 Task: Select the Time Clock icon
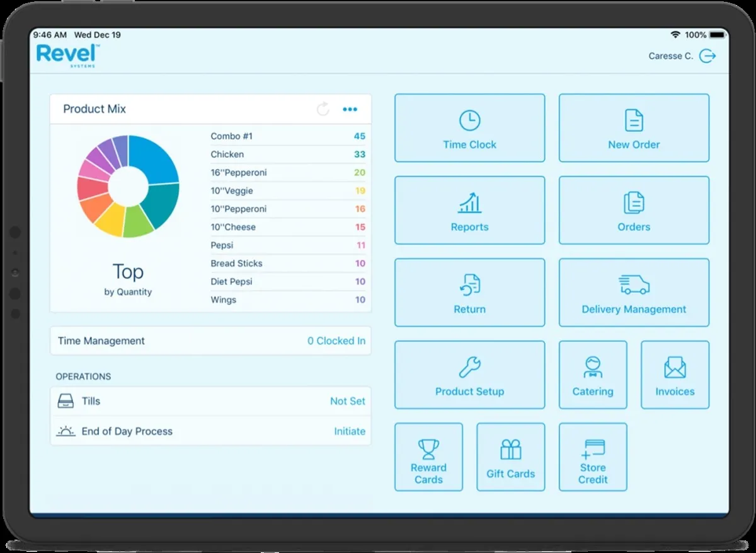[x=469, y=119]
